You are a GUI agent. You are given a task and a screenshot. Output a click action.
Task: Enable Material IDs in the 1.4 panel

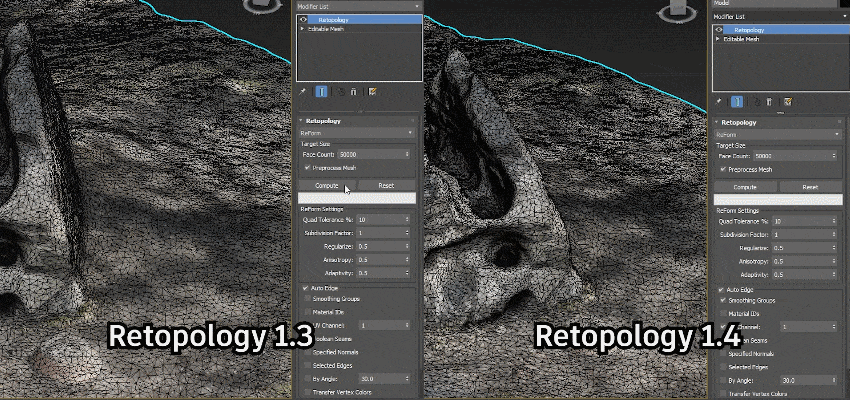click(x=724, y=313)
